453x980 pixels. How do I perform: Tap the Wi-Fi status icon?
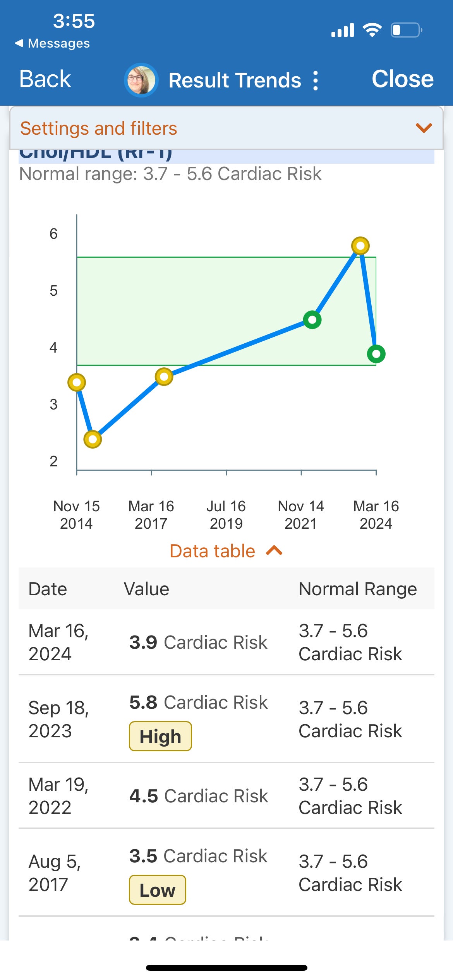tap(372, 30)
